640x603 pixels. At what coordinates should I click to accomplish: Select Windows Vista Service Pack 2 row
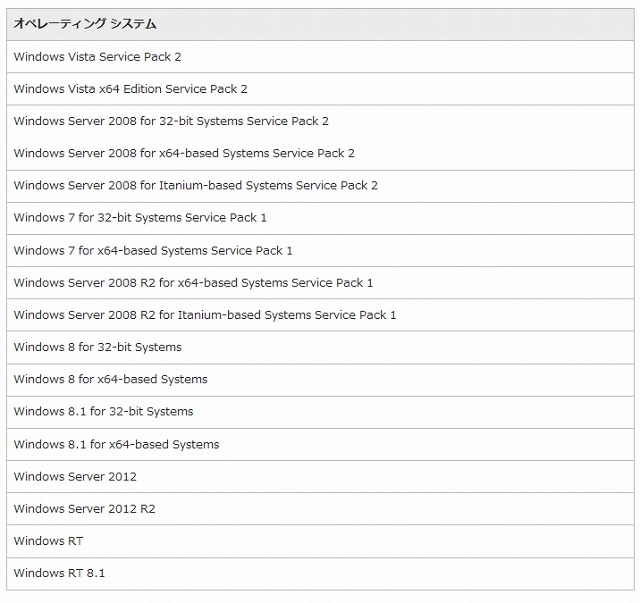pos(320,57)
